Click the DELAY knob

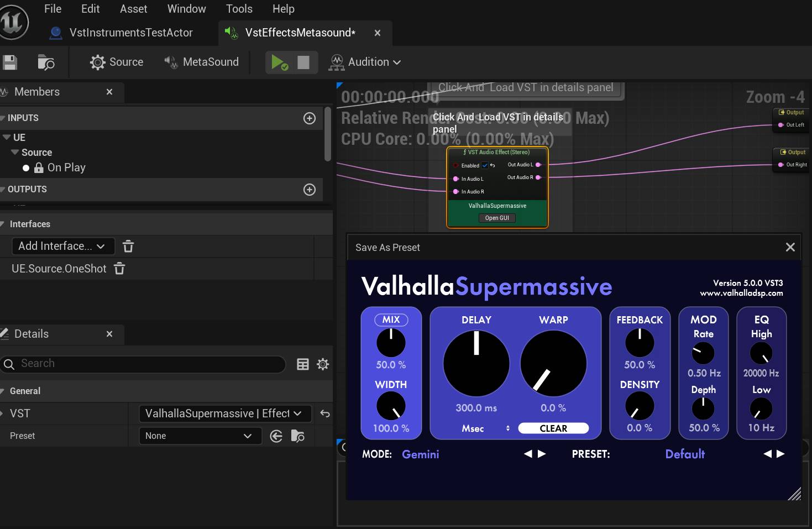coord(476,363)
